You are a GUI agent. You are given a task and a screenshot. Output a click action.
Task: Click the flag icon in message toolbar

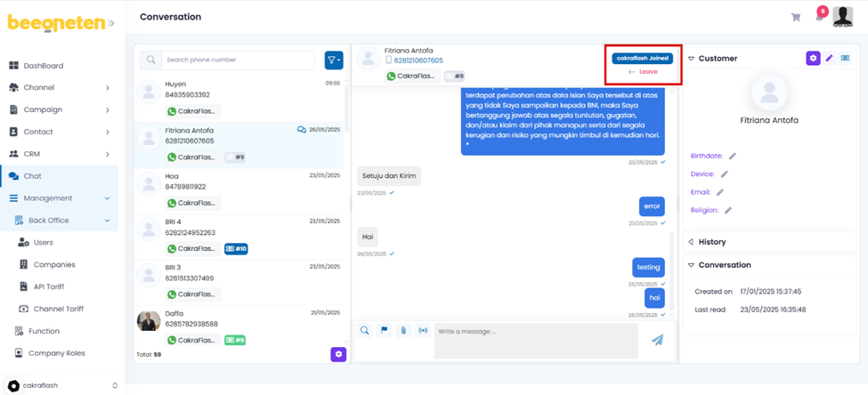point(385,331)
